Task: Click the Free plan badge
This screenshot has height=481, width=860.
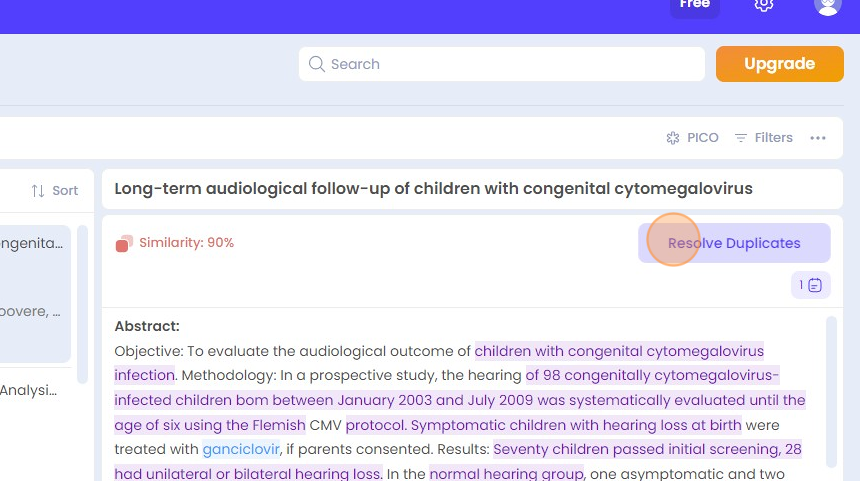Action: pyautogui.click(x=695, y=7)
